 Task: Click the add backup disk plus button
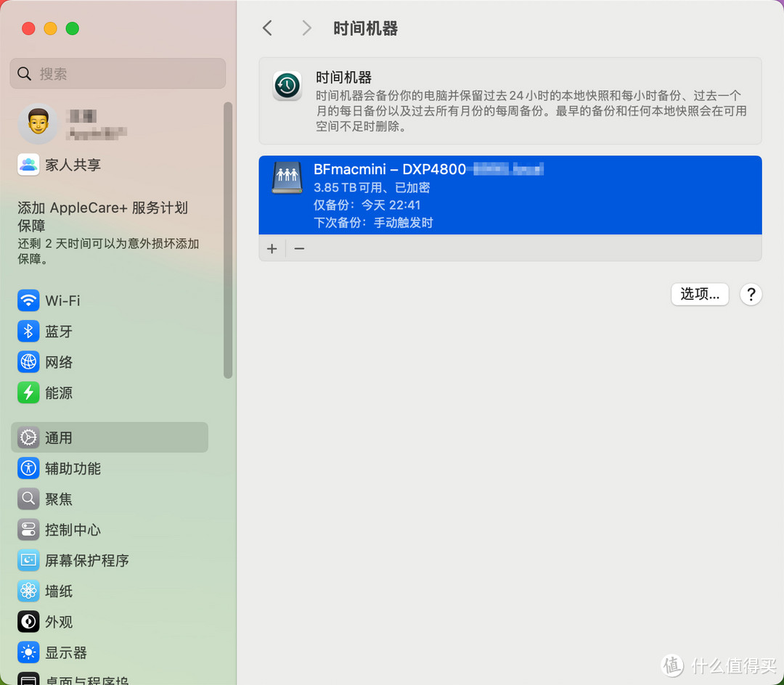tap(272, 248)
